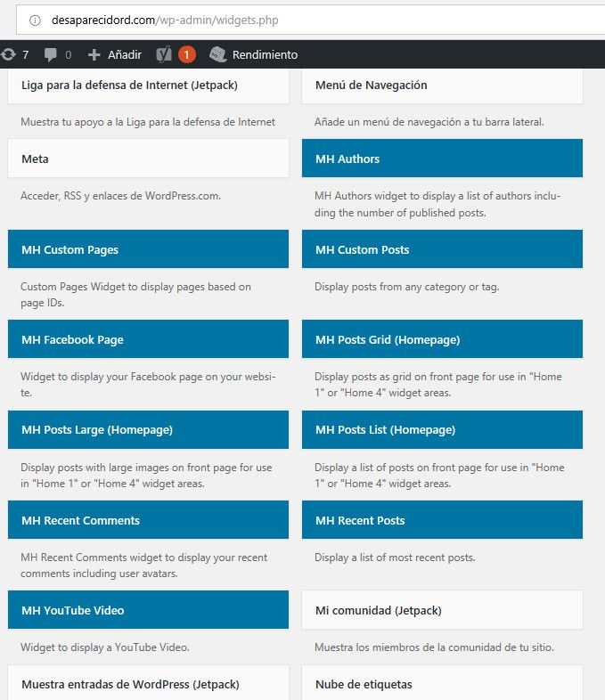This screenshot has width=605, height=700.
Task: Open the Yoast SEO icon in admin bar
Action: [x=164, y=54]
